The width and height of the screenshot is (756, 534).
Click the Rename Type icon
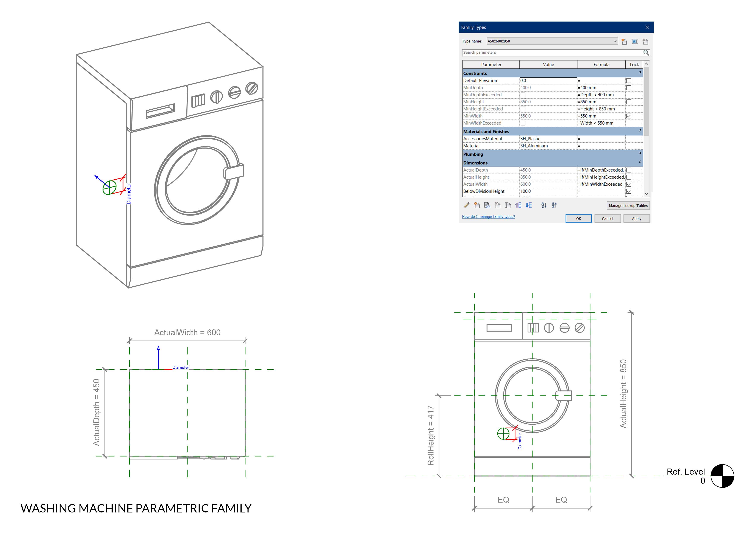click(634, 42)
